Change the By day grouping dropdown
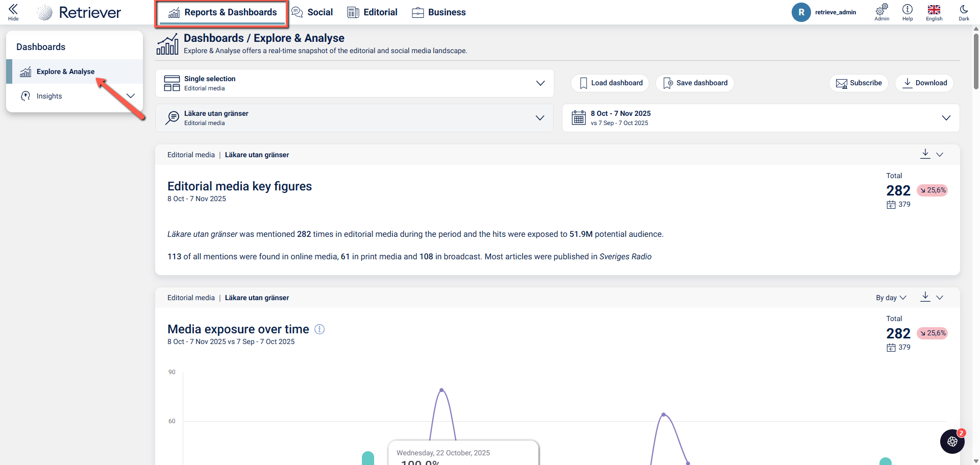The width and height of the screenshot is (980, 465). coord(891,298)
